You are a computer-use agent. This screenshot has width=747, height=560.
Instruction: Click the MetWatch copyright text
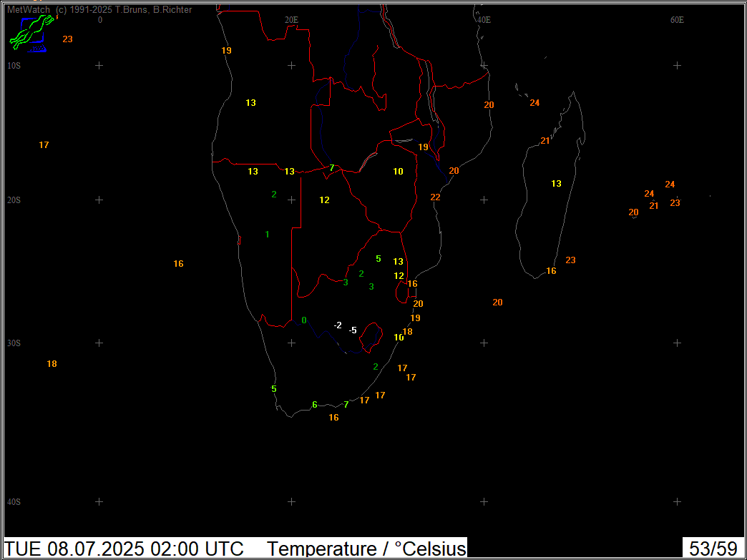99,9
